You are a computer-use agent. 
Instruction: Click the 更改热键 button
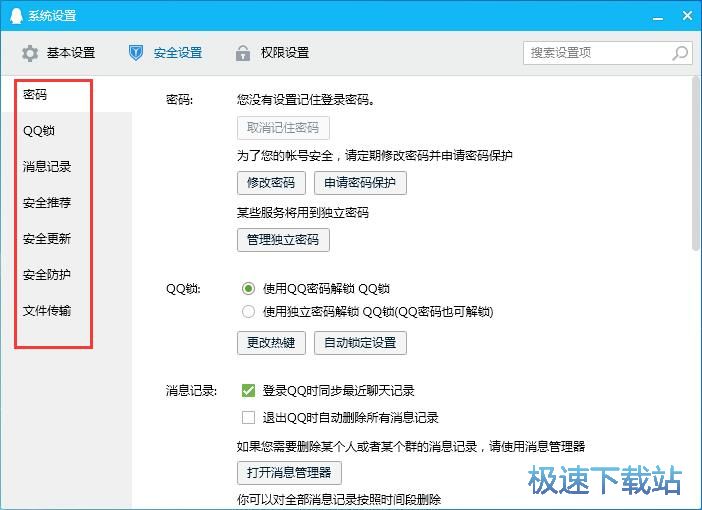(271, 343)
